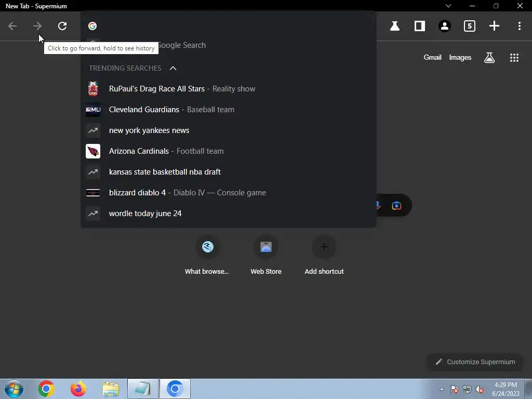Open the muted volume tray icon

tap(480, 389)
